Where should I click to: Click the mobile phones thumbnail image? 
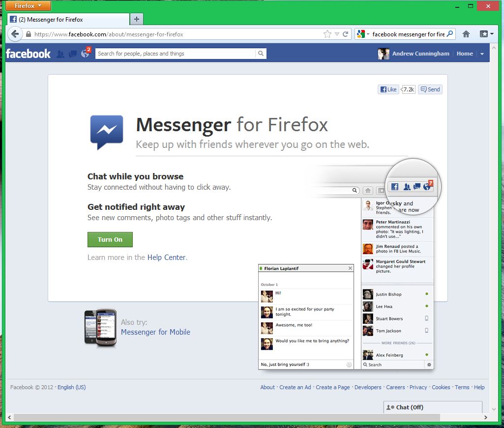point(101,328)
